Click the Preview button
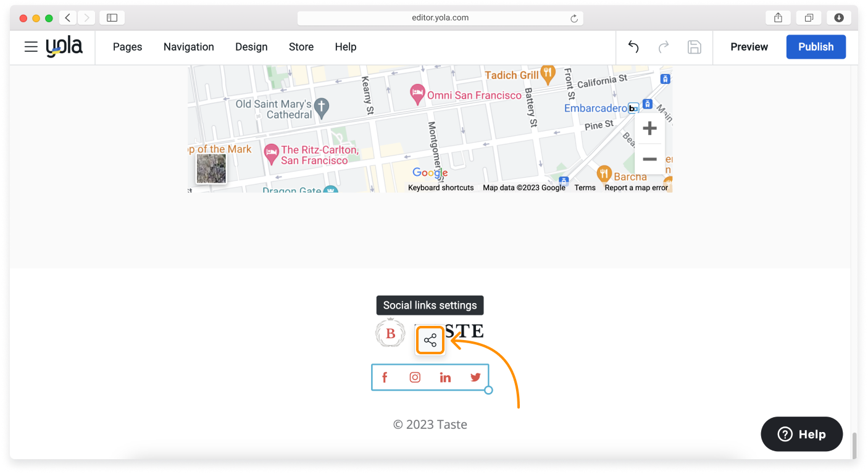 click(749, 47)
